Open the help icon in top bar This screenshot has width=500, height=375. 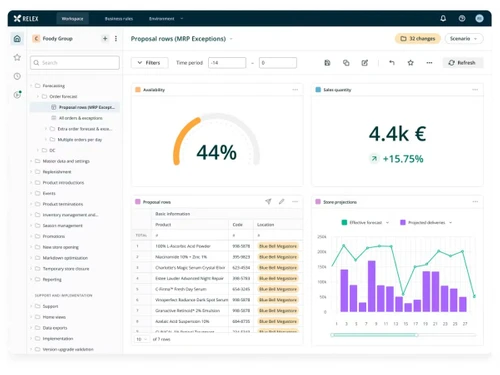(x=462, y=18)
